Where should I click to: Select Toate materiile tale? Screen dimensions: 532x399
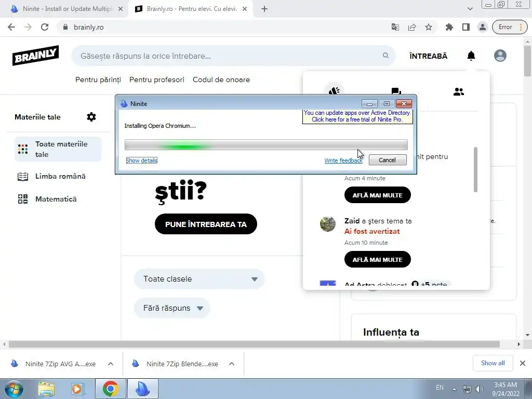pos(58,149)
